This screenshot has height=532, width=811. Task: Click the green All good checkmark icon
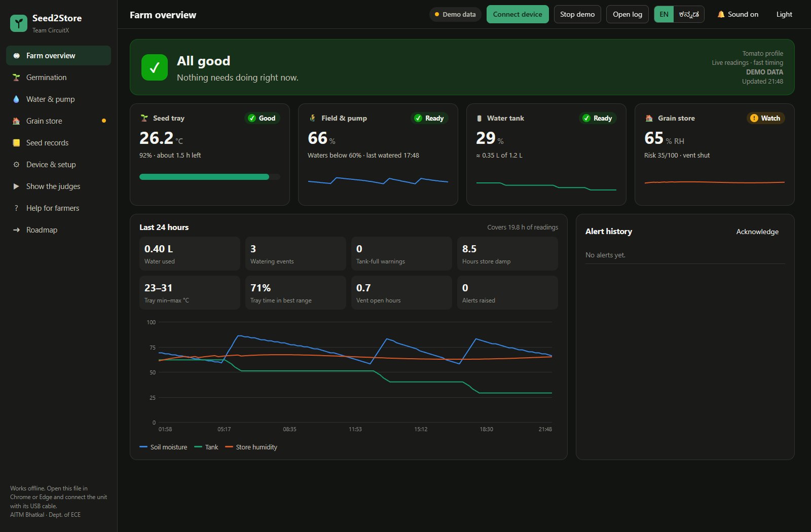(x=155, y=67)
